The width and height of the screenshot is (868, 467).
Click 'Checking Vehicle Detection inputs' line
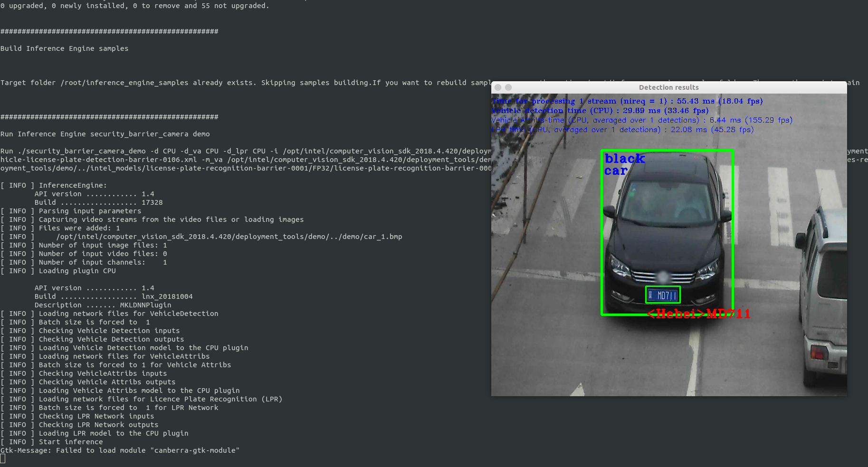pyautogui.click(x=90, y=331)
